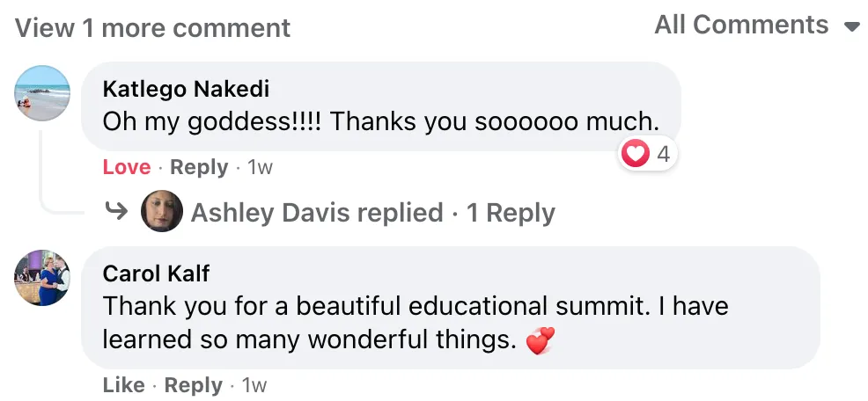
Task: Click the 1w timestamp on Katlego's comment
Action: pos(261,167)
